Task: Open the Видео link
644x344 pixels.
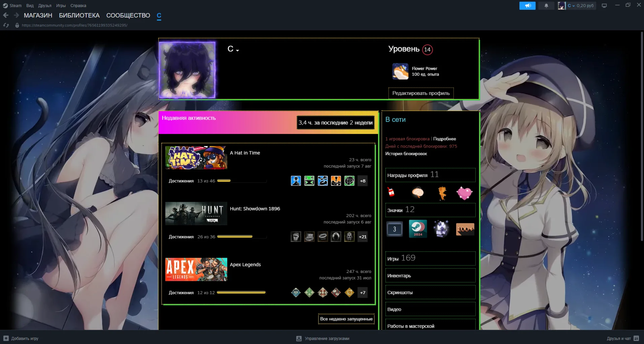Action: [430, 309]
